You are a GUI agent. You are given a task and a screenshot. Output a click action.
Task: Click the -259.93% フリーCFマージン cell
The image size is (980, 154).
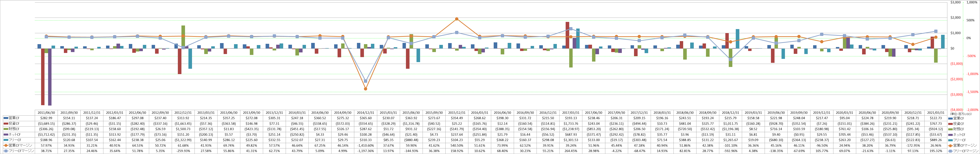click(183, 151)
